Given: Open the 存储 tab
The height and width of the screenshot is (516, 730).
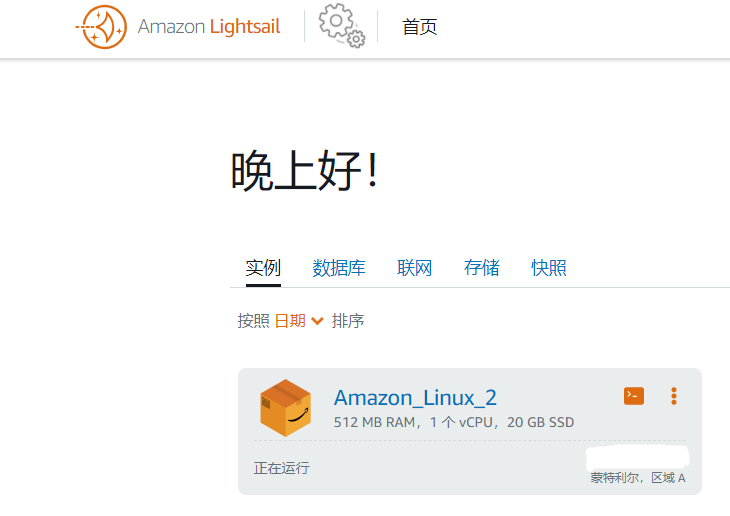Looking at the screenshot, I should (x=481, y=268).
